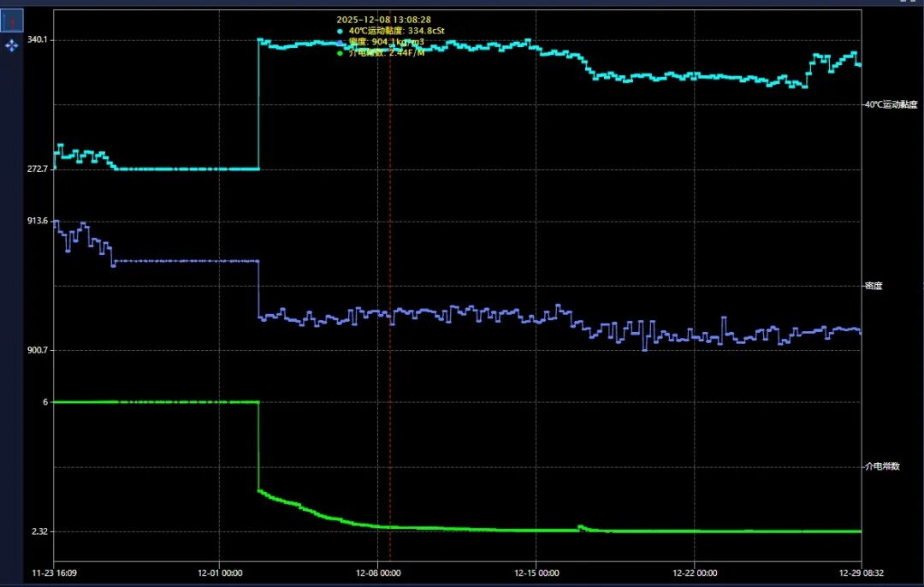Click the 913.6 density axis maximum value
Screen dimensions: 924x587
point(37,221)
